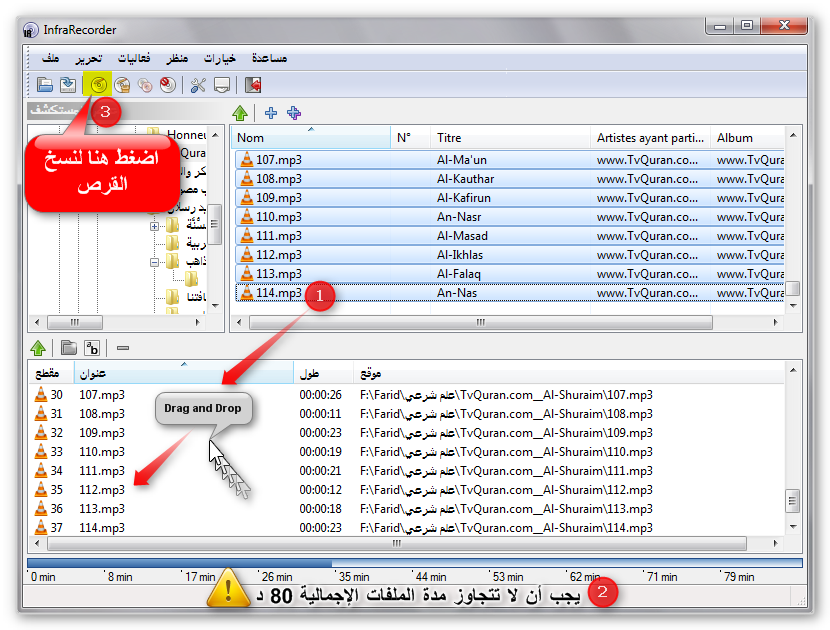
Task: Click the project list vertical scrollbar thumb
Action: click(792, 500)
